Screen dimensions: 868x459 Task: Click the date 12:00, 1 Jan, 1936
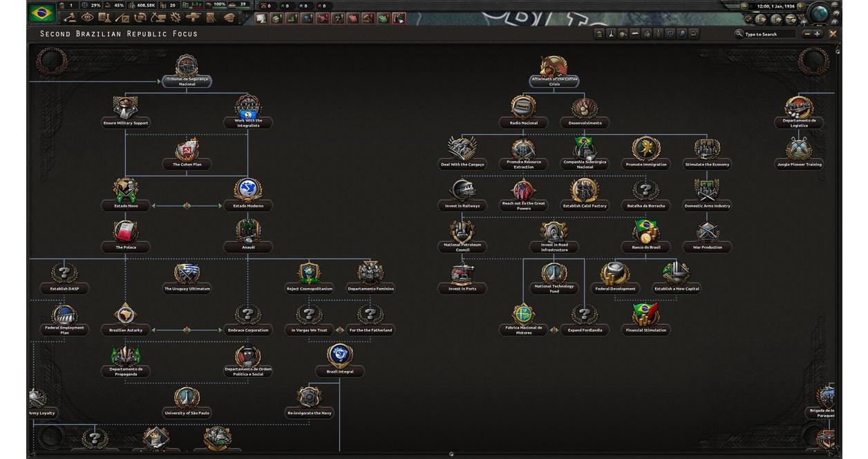click(775, 6)
